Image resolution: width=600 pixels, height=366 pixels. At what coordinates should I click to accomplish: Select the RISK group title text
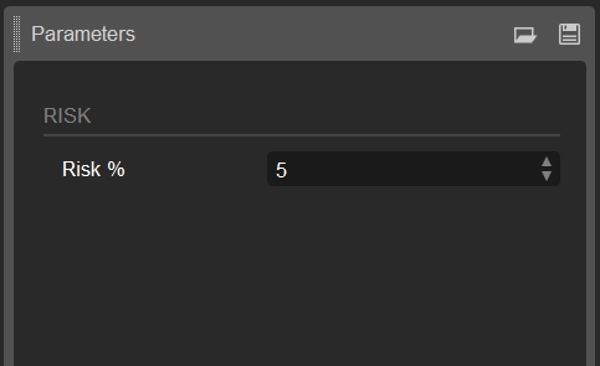coord(67,116)
